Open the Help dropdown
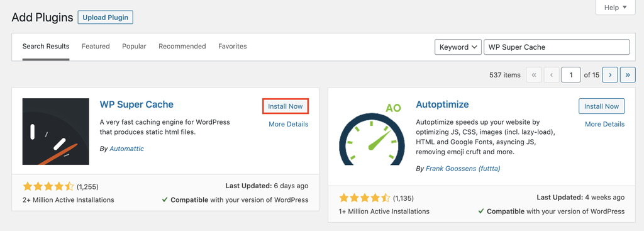 616,8
